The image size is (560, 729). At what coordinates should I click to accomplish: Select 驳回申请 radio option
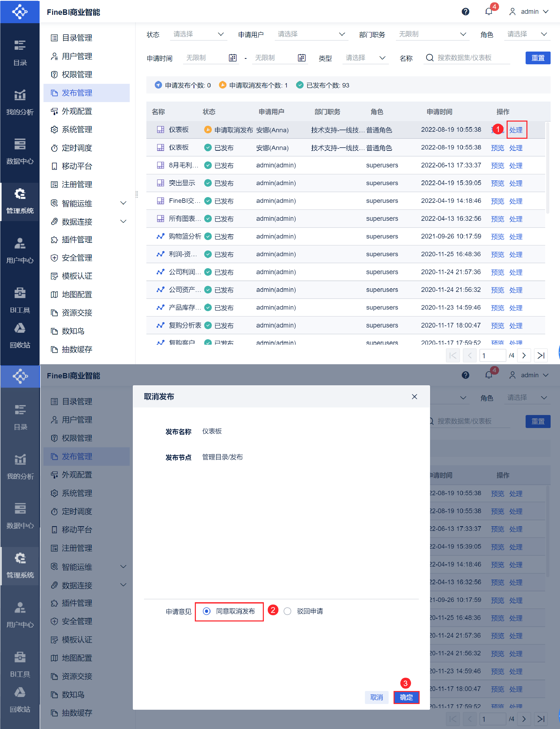point(287,611)
